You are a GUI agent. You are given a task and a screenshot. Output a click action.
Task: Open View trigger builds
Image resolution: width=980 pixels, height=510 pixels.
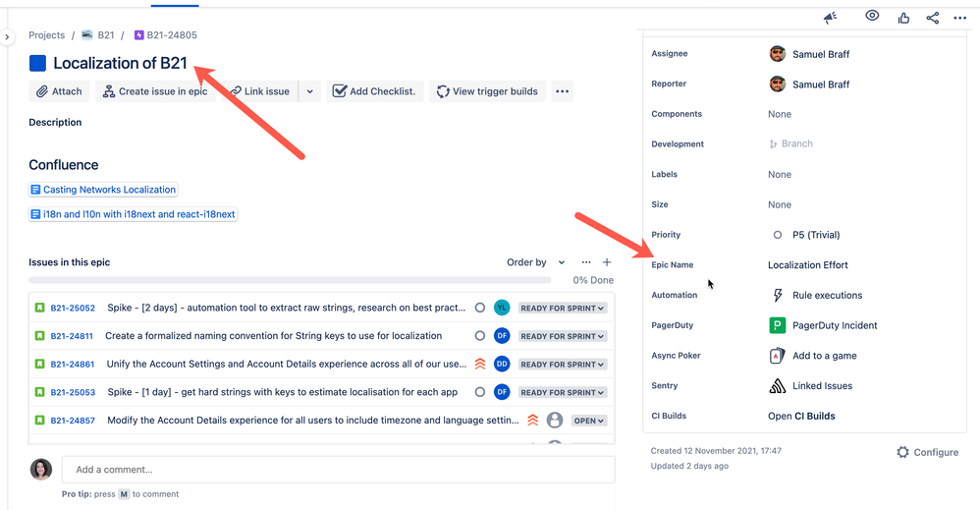[x=487, y=91]
